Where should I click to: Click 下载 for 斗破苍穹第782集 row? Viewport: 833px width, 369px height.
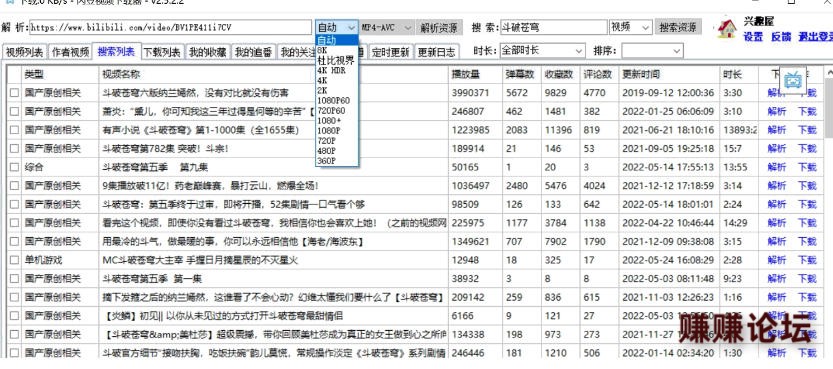(807, 149)
